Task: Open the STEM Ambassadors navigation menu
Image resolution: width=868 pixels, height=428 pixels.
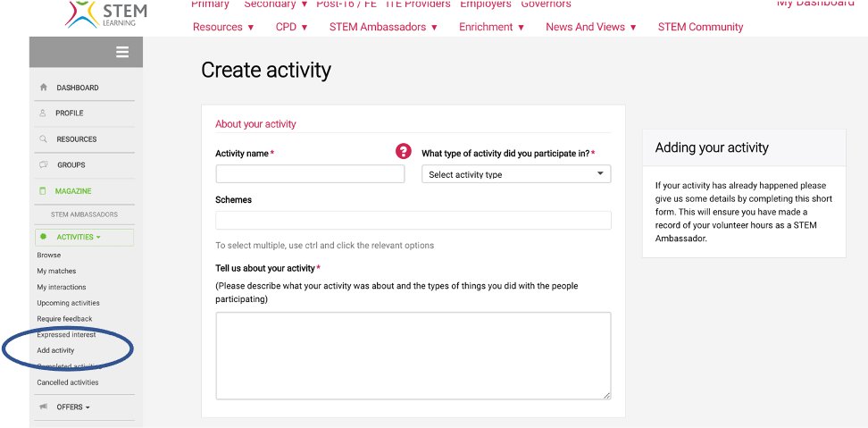Action: [x=383, y=27]
